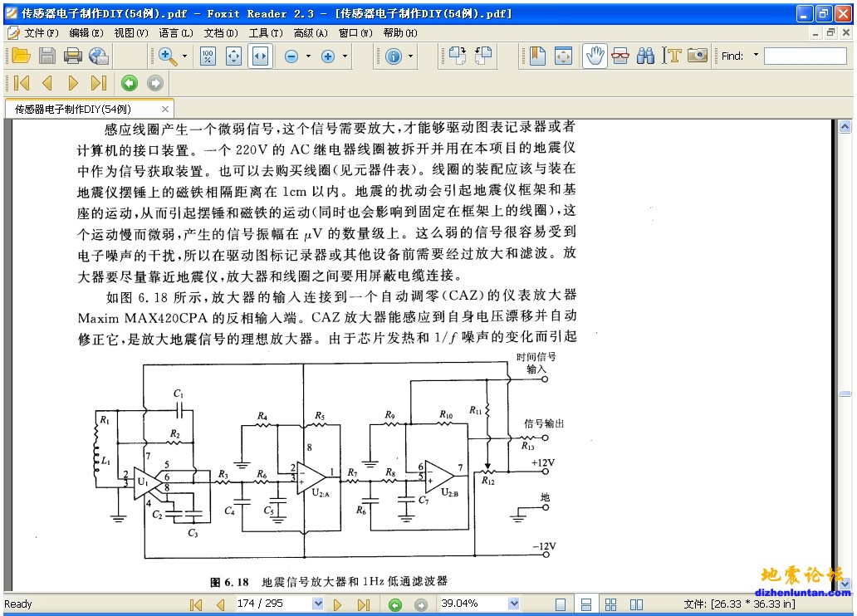Select the Zoom In magnifier tool
This screenshot has width=857, height=616.
point(167,56)
